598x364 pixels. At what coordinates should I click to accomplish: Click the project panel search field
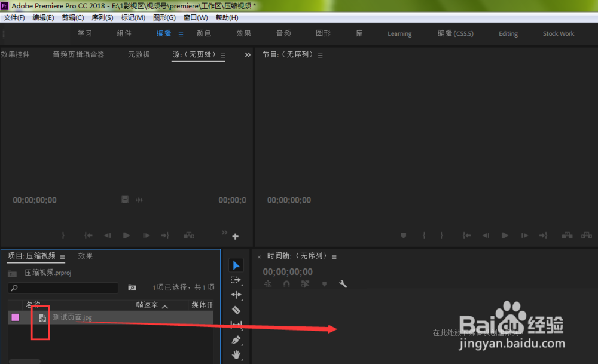63,287
